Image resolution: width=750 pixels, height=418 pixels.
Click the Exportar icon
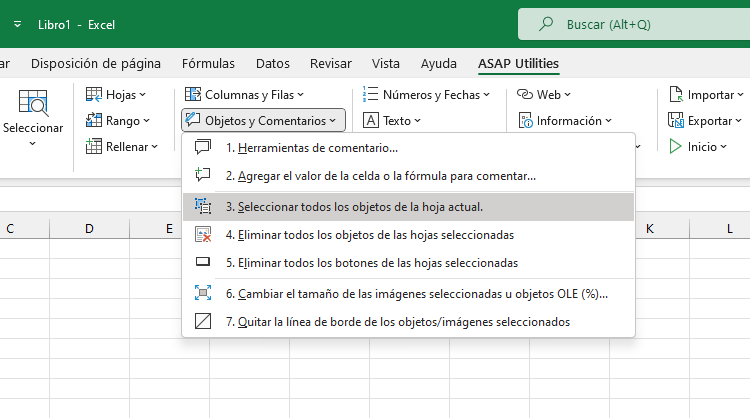pyautogui.click(x=676, y=121)
